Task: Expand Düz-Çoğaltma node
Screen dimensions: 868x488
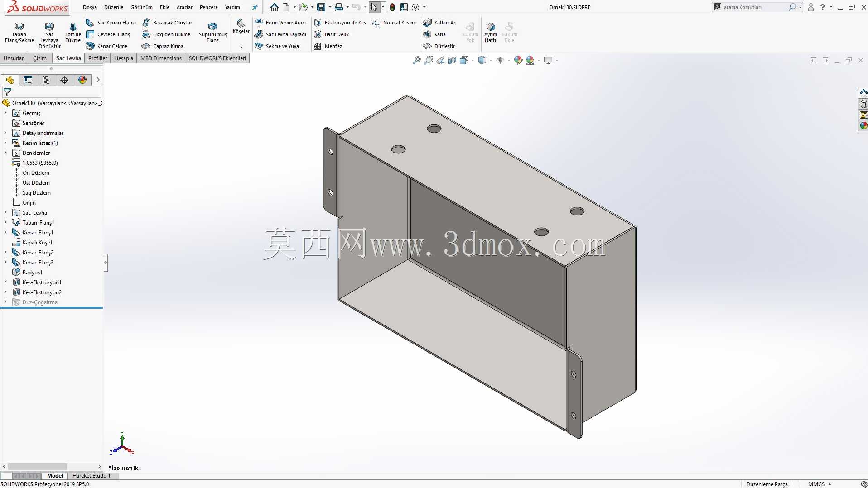Action: pos(5,302)
